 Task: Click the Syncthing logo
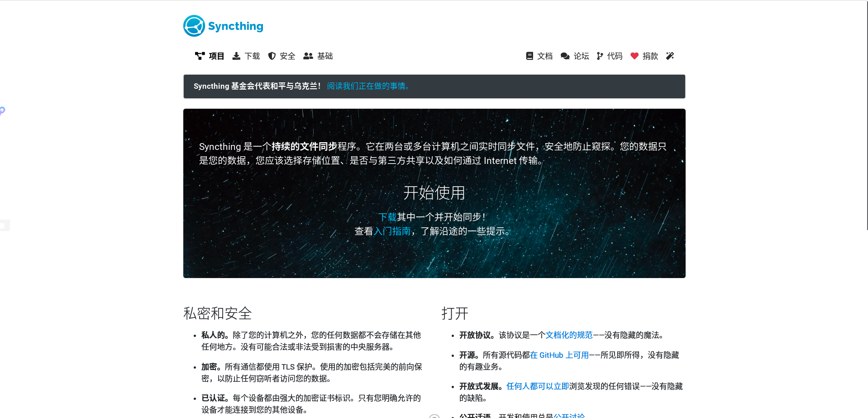tap(223, 26)
